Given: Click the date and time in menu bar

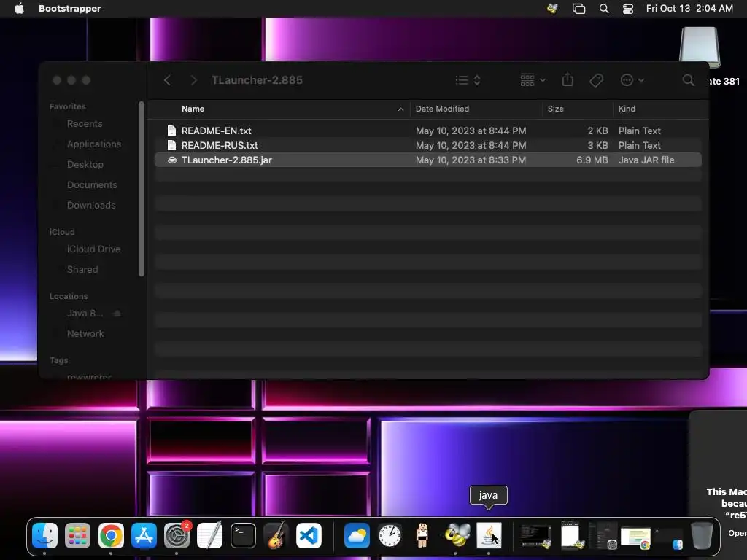Looking at the screenshot, I should (x=689, y=8).
